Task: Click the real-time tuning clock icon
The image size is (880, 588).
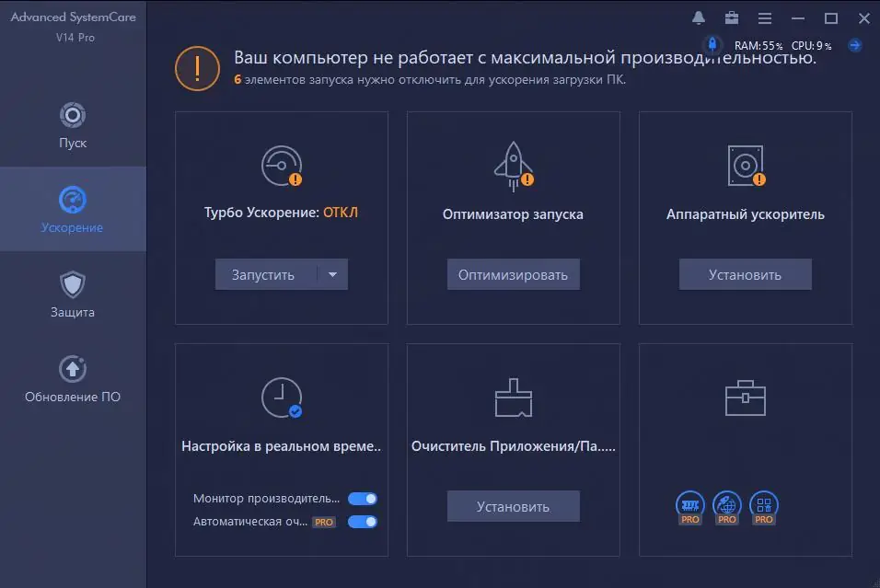Action: [x=281, y=394]
